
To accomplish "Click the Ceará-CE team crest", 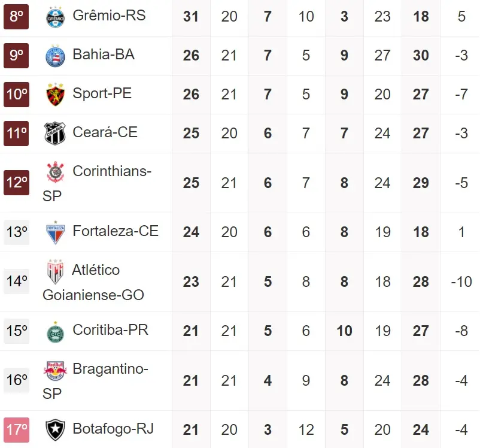I will coord(55,134).
